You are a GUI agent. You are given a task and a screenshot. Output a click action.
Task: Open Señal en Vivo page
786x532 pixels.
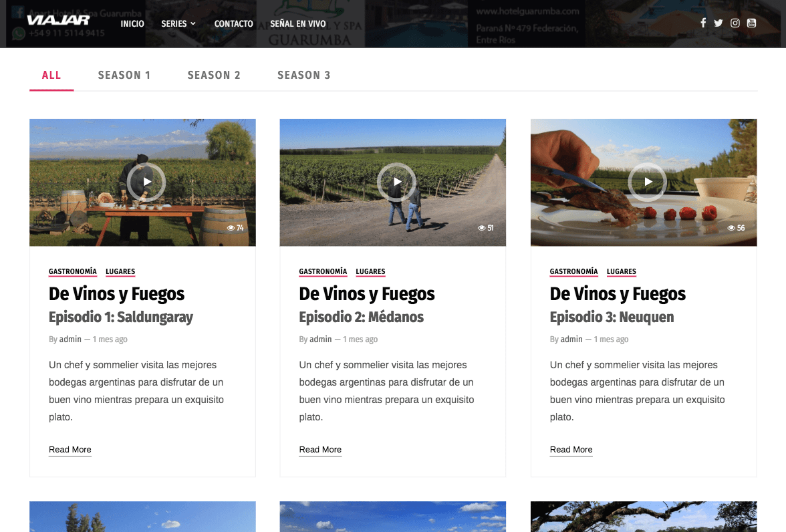[298, 23]
